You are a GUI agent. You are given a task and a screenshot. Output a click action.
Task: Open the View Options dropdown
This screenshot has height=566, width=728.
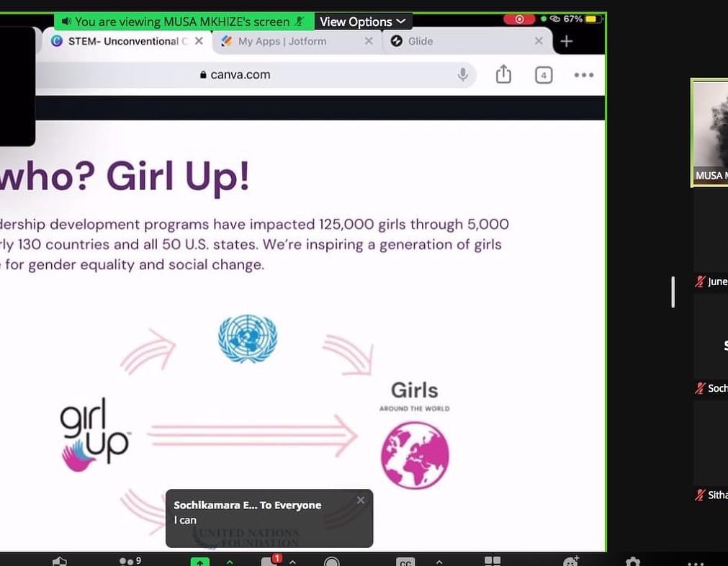tap(363, 21)
